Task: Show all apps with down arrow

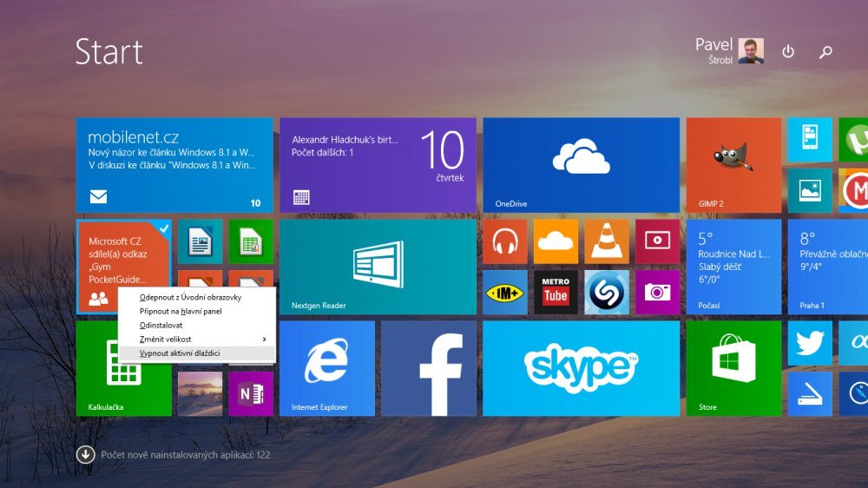Action: coord(85,455)
